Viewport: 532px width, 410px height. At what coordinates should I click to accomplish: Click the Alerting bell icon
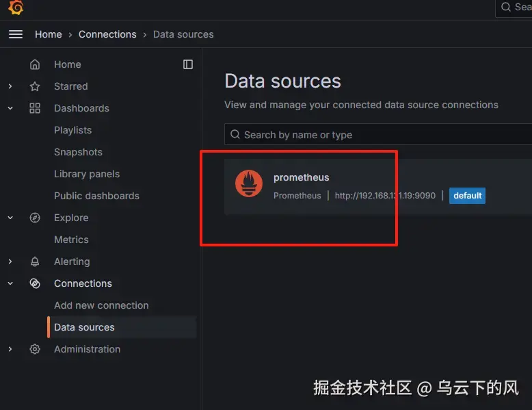pyautogui.click(x=35, y=261)
